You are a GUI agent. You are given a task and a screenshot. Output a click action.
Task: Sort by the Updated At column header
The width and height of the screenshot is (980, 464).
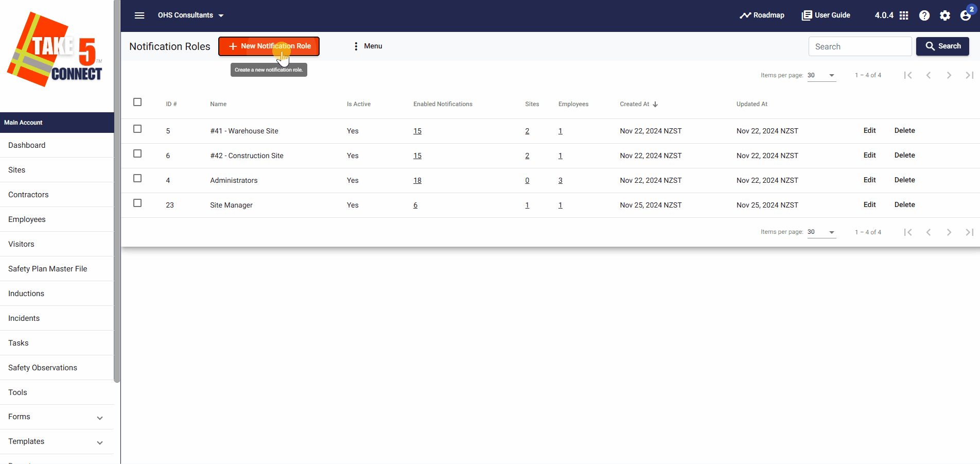[x=751, y=104]
